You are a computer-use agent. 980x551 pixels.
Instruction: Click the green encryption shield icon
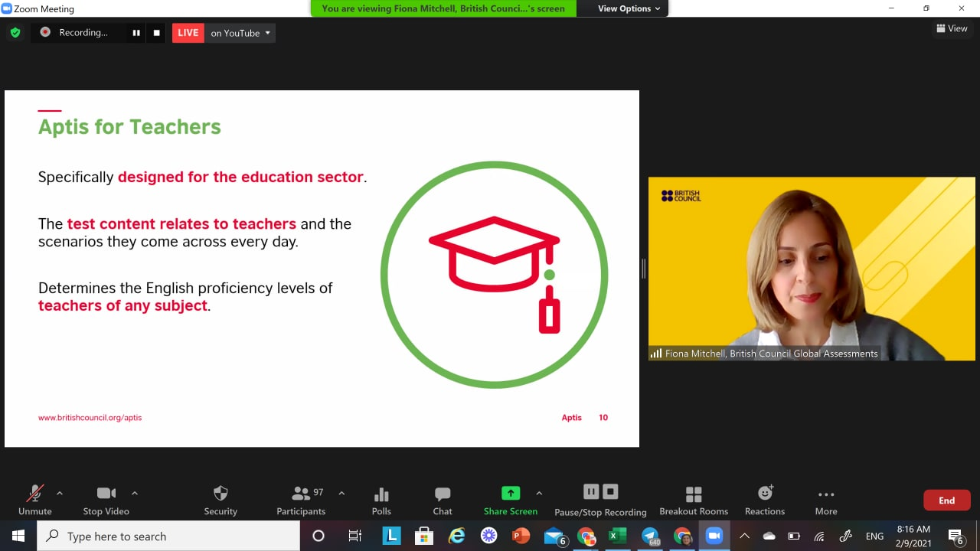pyautogui.click(x=15, y=33)
